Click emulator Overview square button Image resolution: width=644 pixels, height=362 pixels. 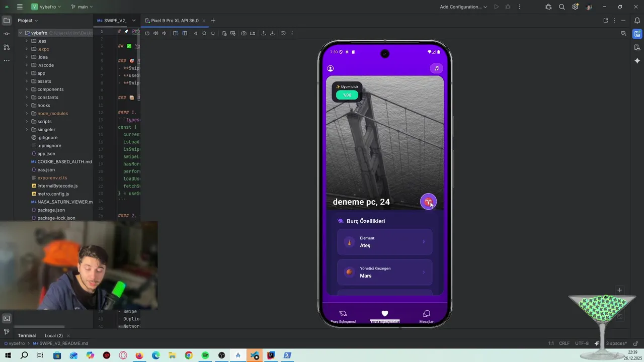tap(213, 33)
